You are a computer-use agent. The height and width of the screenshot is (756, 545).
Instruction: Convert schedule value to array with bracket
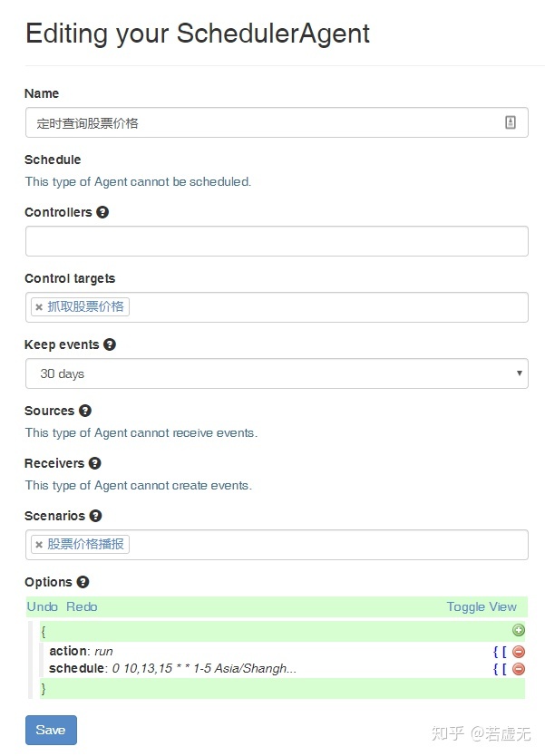coord(504,669)
